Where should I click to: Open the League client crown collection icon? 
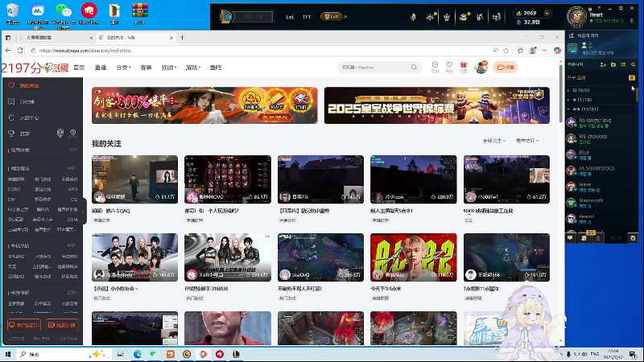(x=447, y=17)
